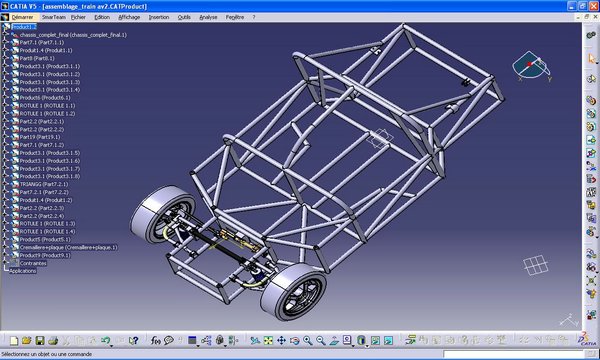600x360 pixels.
Task: Click the 3D compass in the viewport
Action: (532, 67)
